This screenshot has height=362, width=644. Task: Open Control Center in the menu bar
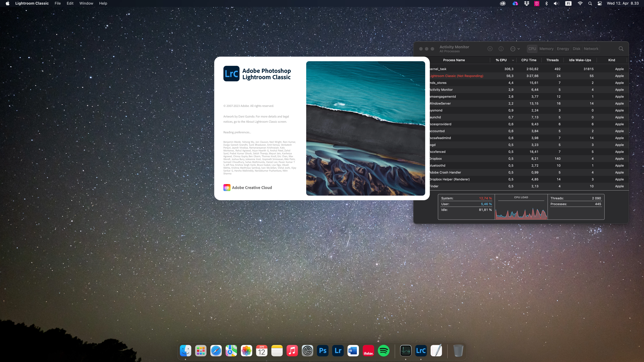pos(600,3)
